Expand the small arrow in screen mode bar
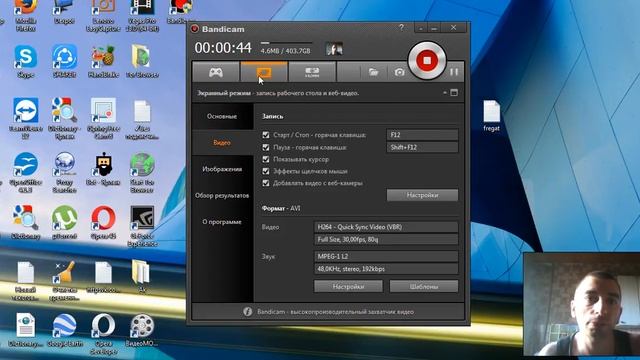Viewport: 640px width, 360px height. pyautogui.click(x=444, y=93)
